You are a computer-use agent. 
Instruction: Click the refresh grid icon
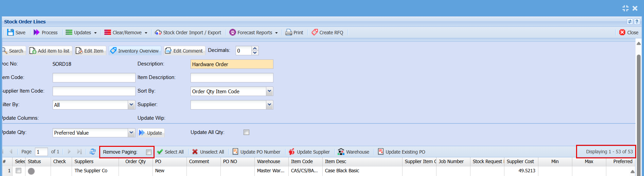pyautogui.click(x=93, y=152)
